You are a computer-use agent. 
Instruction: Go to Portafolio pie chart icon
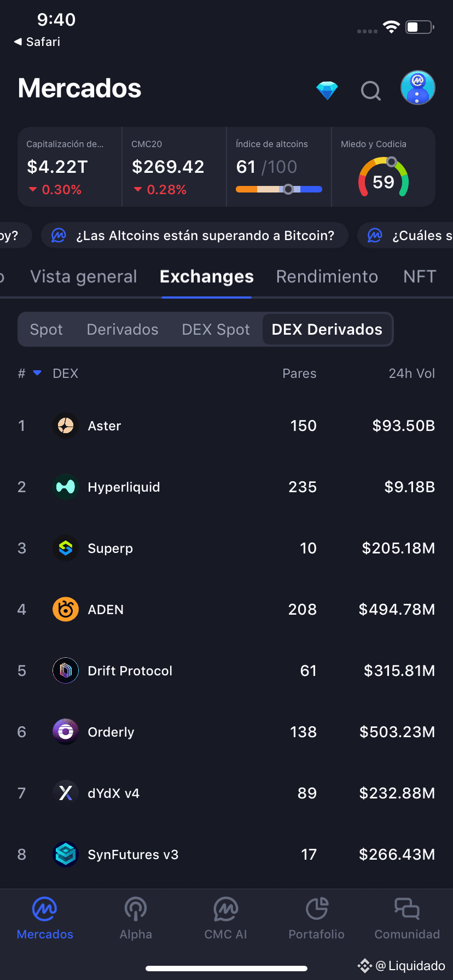[317, 909]
